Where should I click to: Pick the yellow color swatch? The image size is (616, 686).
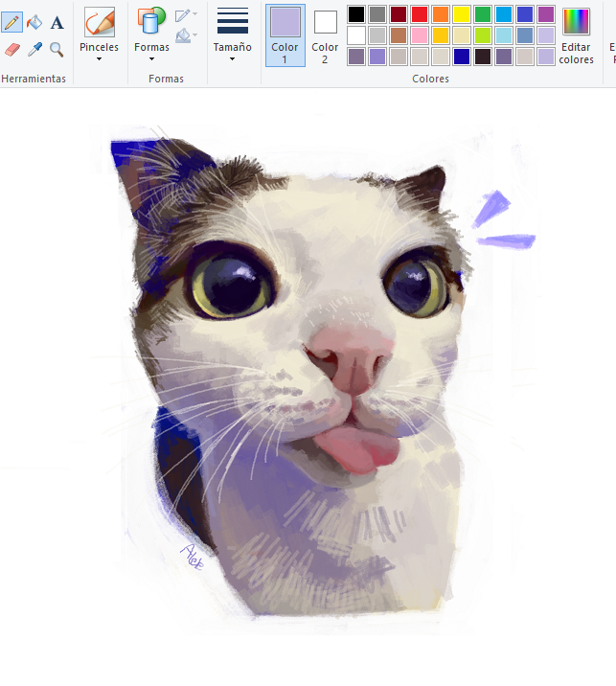pos(462,14)
